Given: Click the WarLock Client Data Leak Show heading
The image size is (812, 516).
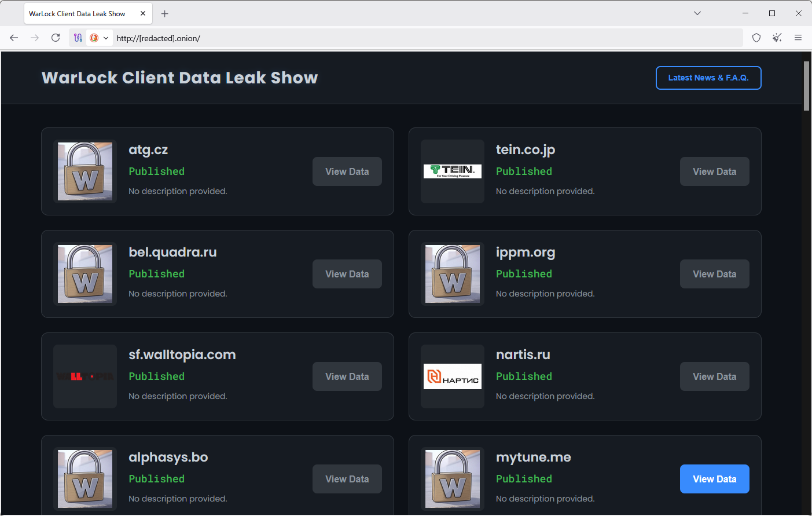Looking at the screenshot, I should click(179, 78).
